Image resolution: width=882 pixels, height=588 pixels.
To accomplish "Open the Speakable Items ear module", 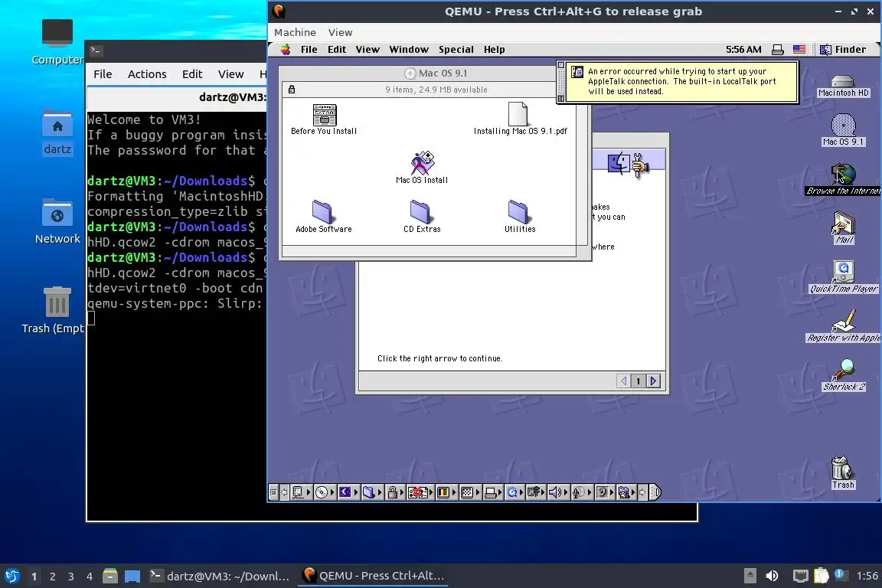I will pos(606,493).
